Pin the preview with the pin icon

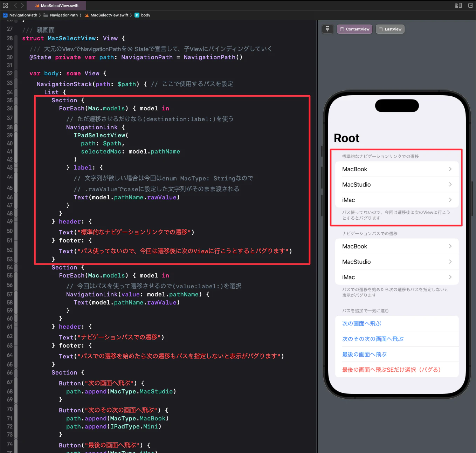click(x=327, y=29)
